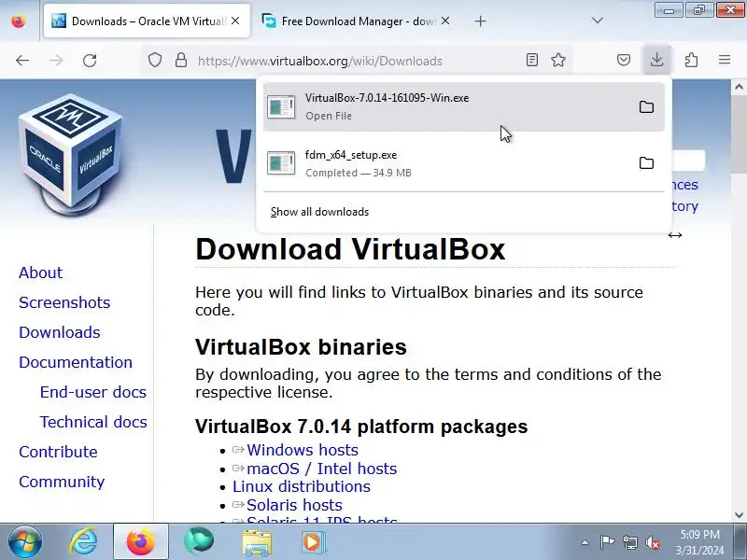
Task: Toggle reader view icon
Action: point(532,60)
